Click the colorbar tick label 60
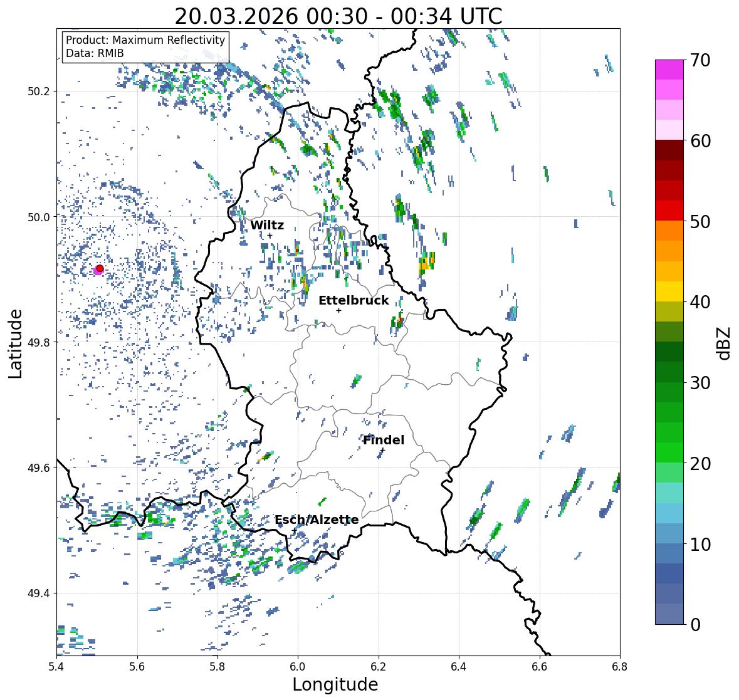This screenshot has width=739, height=700. [700, 141]
